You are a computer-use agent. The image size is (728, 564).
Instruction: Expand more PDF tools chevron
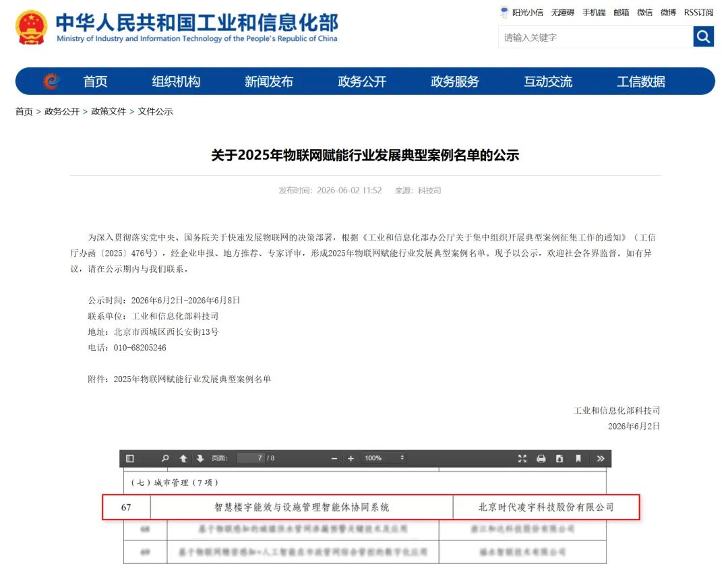click(601, 459)
